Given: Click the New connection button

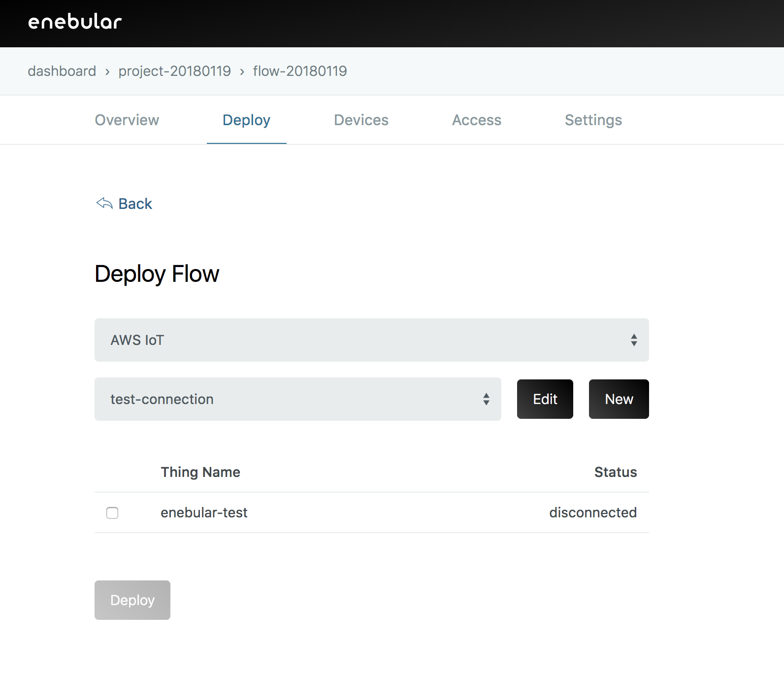Looking at the screenshot, I should point(619,399).
